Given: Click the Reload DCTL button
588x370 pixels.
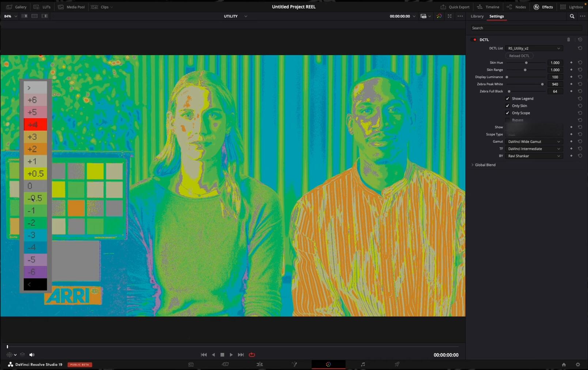Looking at the screenshot, I should 519,56.
